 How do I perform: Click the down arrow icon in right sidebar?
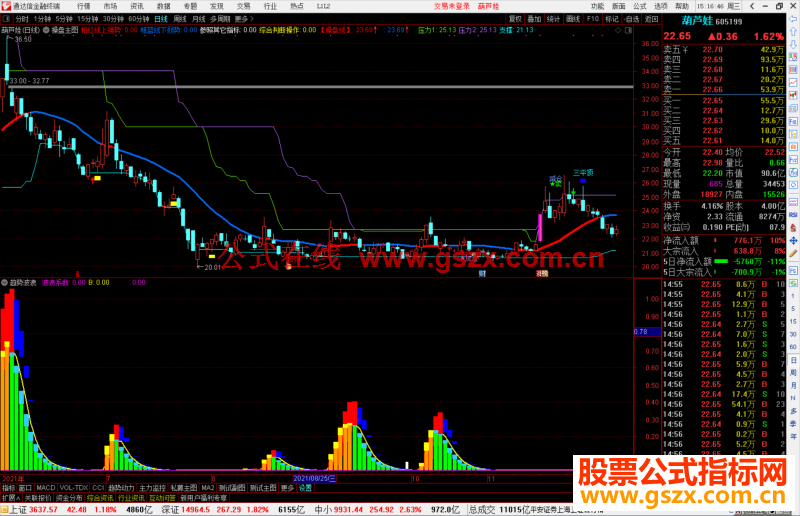[x=793, y=44]
